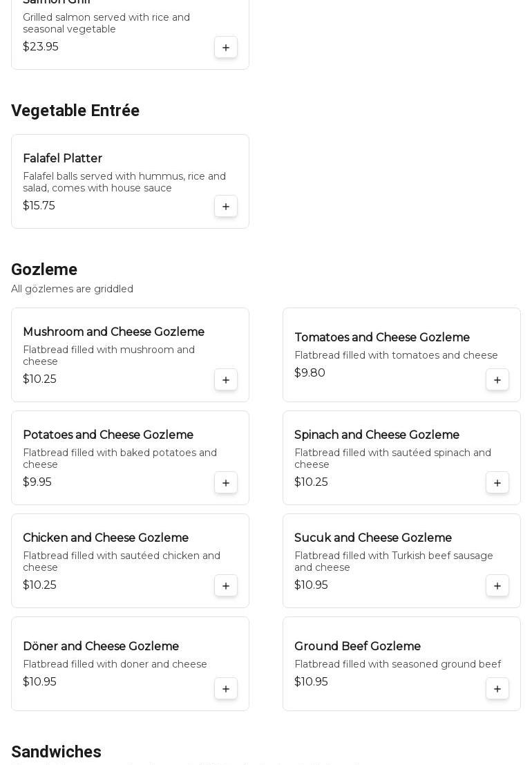Add Falafel Platter with plus icon
This screenshot has height=765, width=532.
pyautogui.click(x=226, y=207)
